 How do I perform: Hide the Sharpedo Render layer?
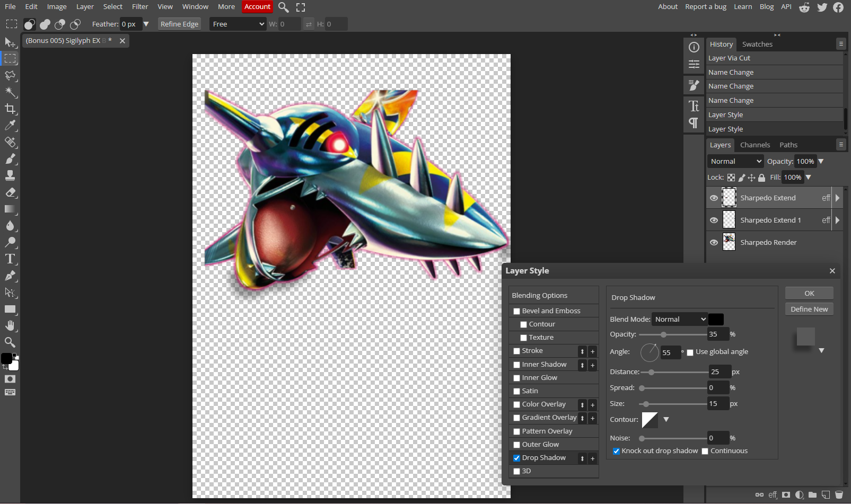(714, 243)
